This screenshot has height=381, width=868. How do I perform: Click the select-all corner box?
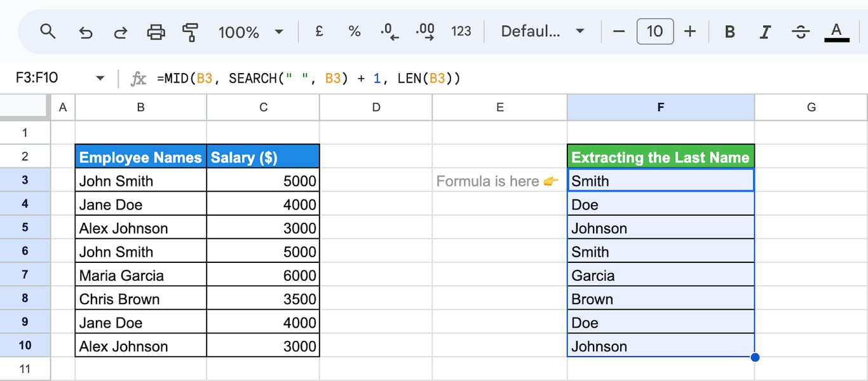(25, 107)
